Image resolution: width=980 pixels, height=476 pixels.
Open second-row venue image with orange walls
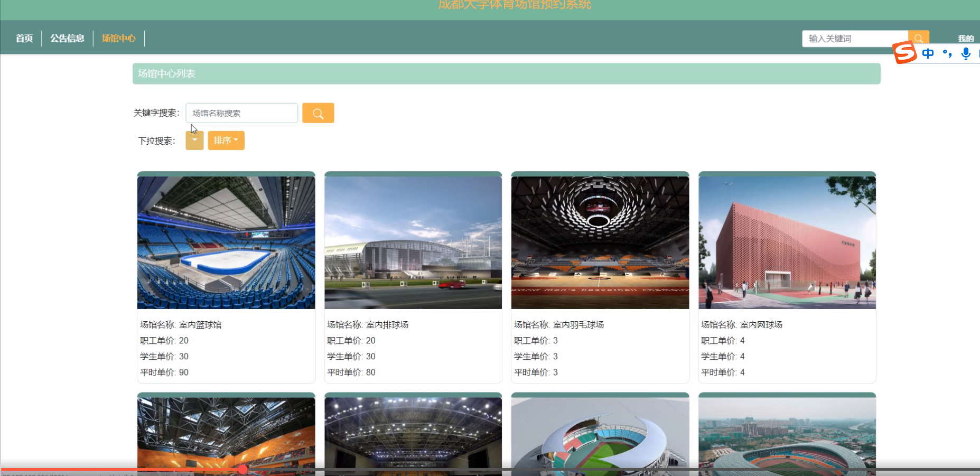(226, 436)
